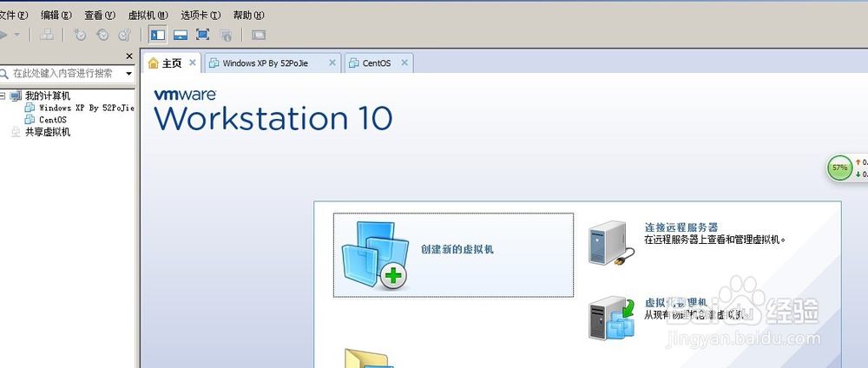Click 虚拟化物理机 link
868x368 pixels.
[x=676, y=303]
